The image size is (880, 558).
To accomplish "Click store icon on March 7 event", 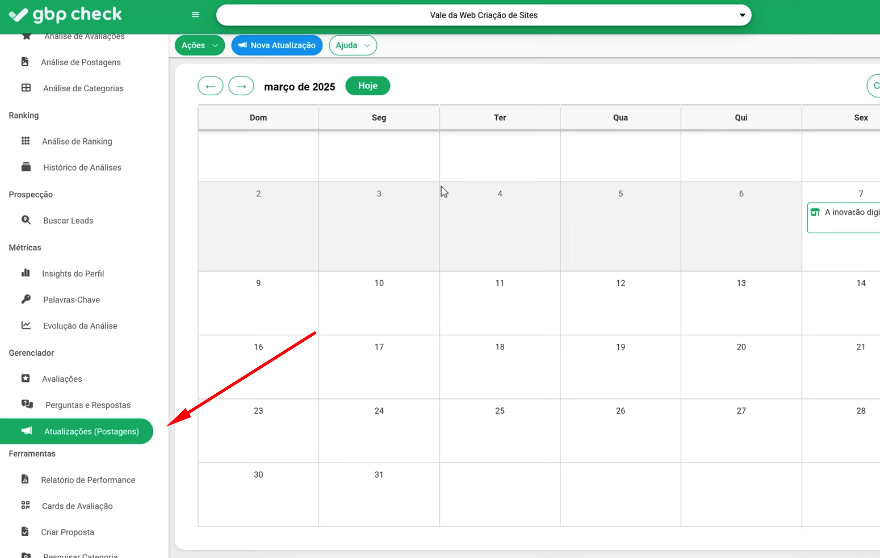I will click(x=815, y=212).
